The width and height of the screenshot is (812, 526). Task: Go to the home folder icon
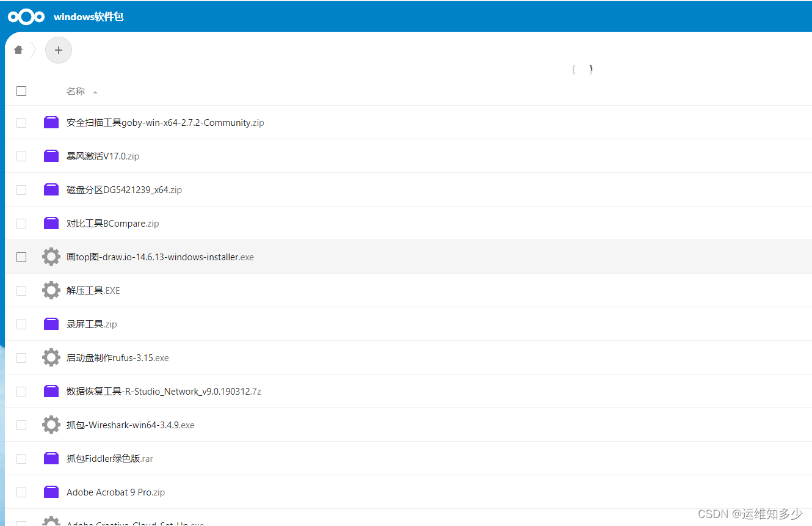click(18, 50)
